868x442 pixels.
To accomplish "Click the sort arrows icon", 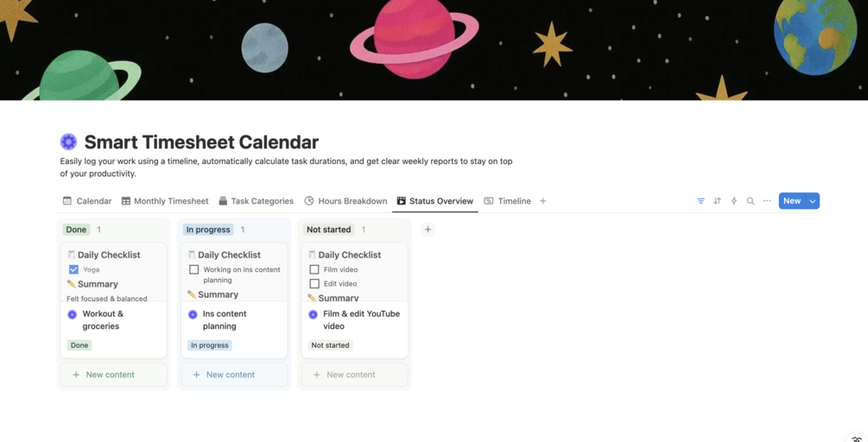I will 718,201.
